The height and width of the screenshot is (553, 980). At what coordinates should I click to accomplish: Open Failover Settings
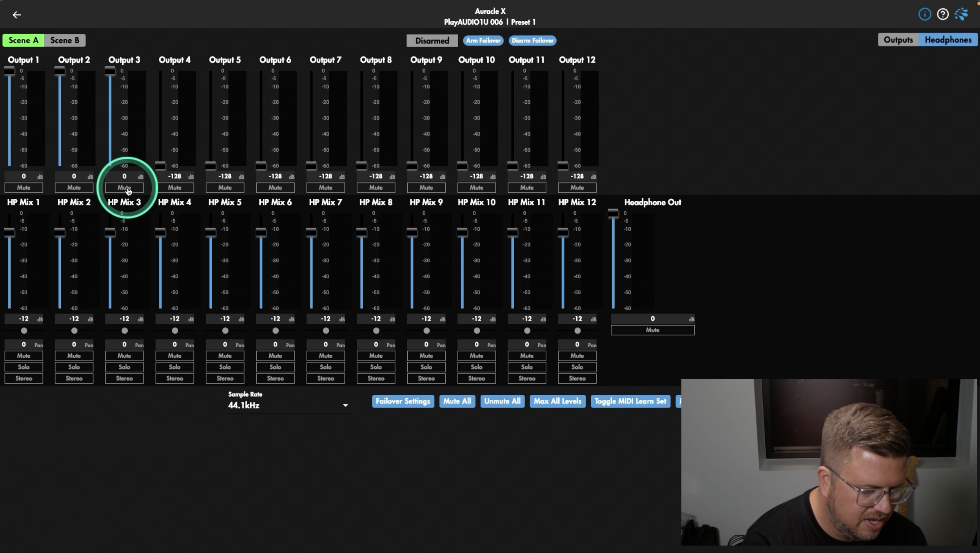[403, 401]
